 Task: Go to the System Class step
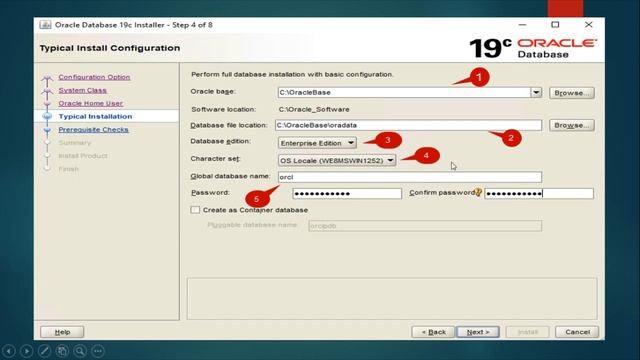pyautogui.click(x=82, y=90)
